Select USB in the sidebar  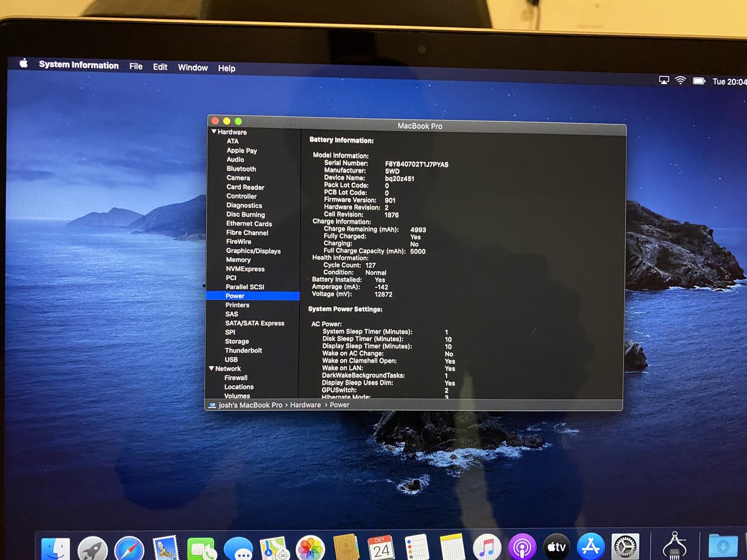(231, 359)
